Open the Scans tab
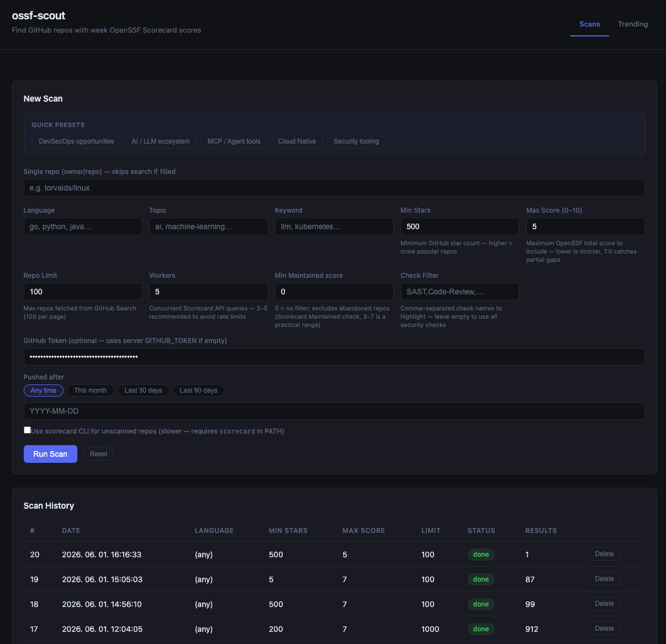666x644 pixels. pos(589,24)
